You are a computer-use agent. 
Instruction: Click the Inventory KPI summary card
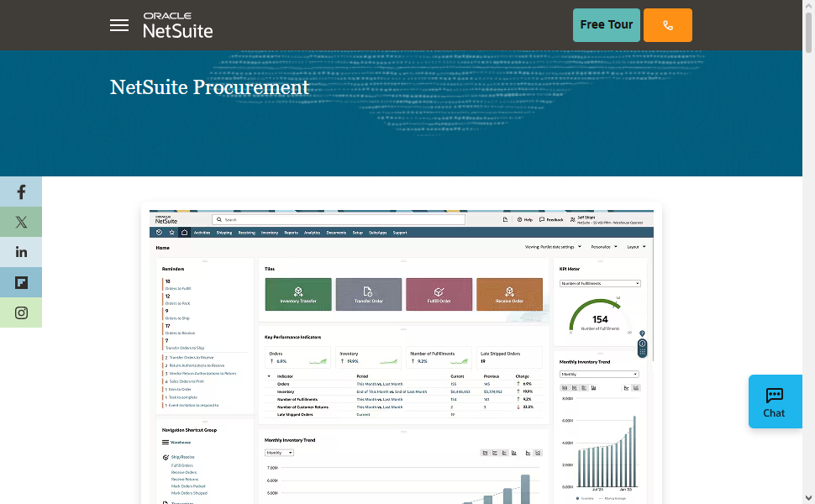coord(369,358)
